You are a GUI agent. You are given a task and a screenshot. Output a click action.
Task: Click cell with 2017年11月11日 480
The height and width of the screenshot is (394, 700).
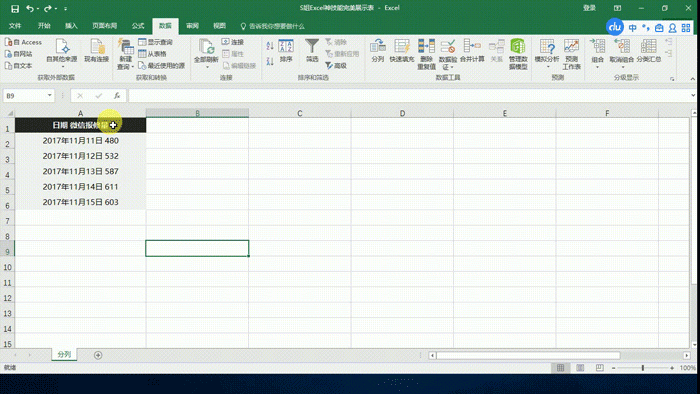(x=80, y=141)
